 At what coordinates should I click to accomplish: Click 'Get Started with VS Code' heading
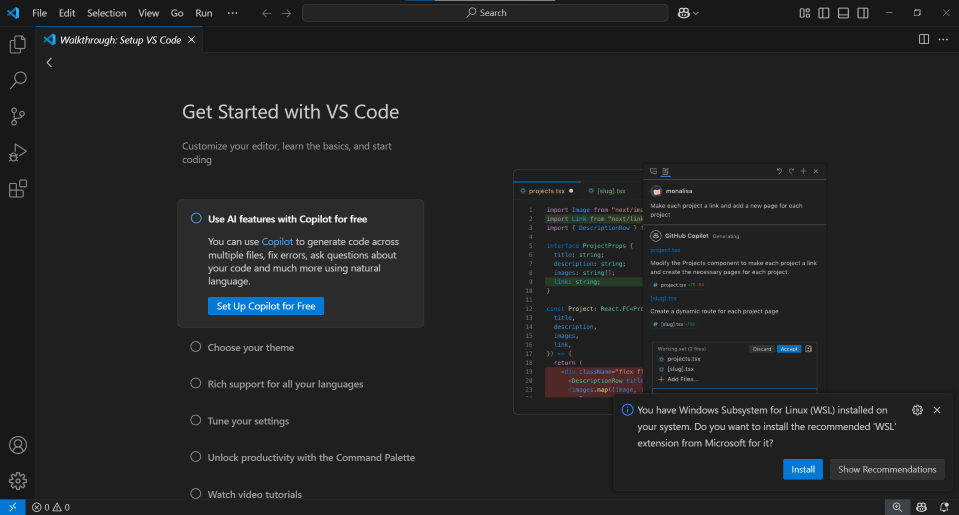pos(291,112)
